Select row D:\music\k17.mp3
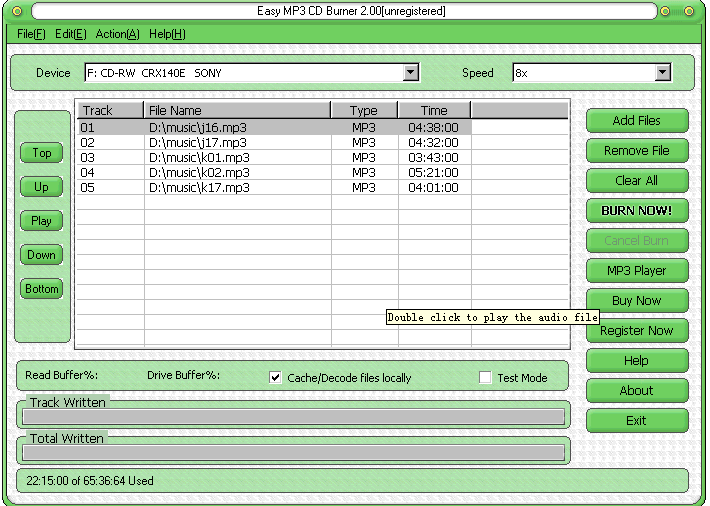The width and height of the screenshot is (710, 506). pyautogui.click(x=274, y=188)
